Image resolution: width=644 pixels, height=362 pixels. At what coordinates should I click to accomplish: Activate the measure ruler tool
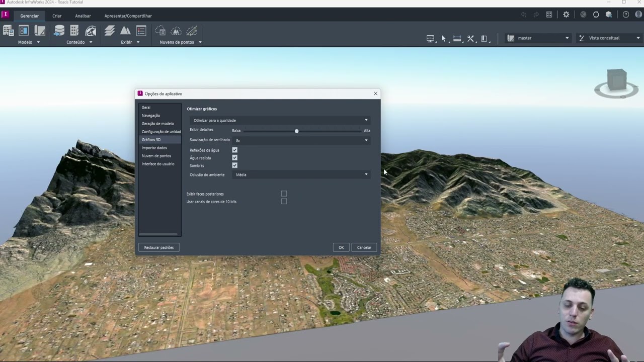(x=457, y=38)
